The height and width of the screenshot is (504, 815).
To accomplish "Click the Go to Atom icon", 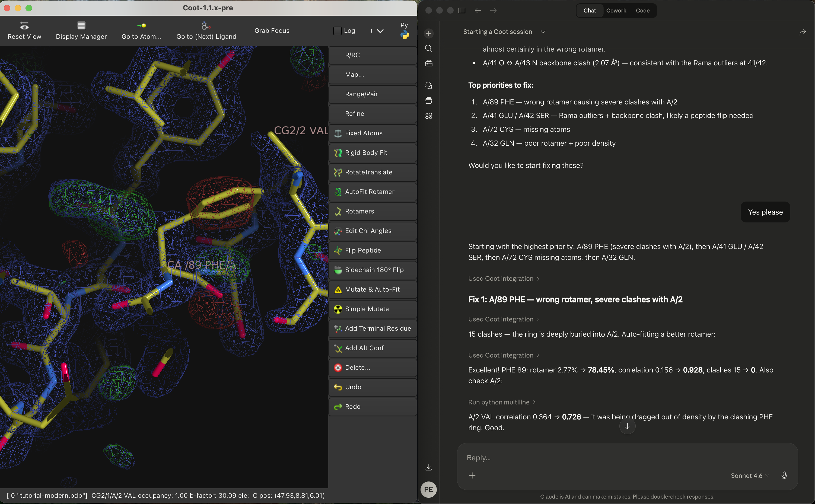I will tap(141, 26).
